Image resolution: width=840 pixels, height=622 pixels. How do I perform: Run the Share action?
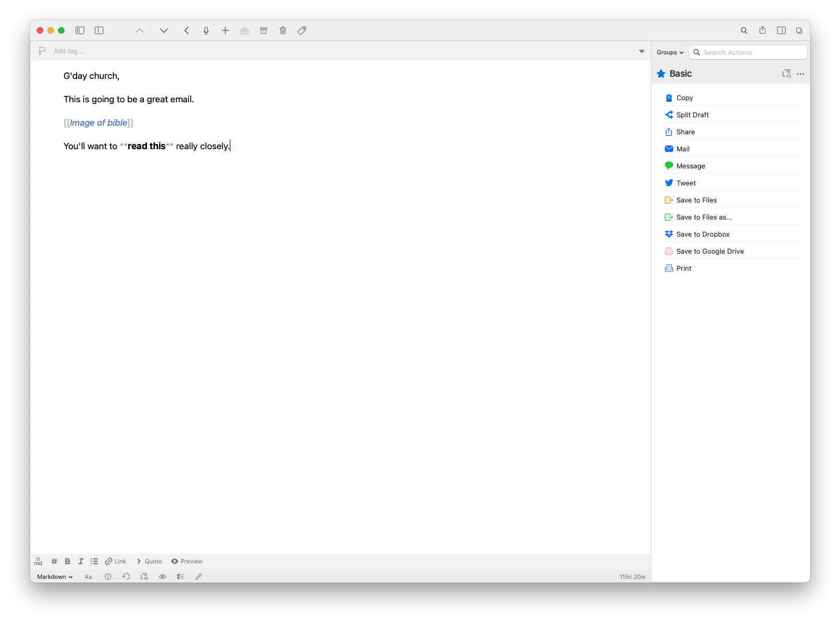pyautogui.click(x=731, y=132)
